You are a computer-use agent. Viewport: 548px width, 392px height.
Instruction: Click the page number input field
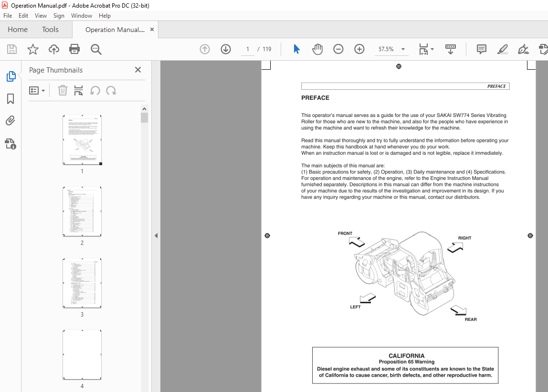point(247,49)
